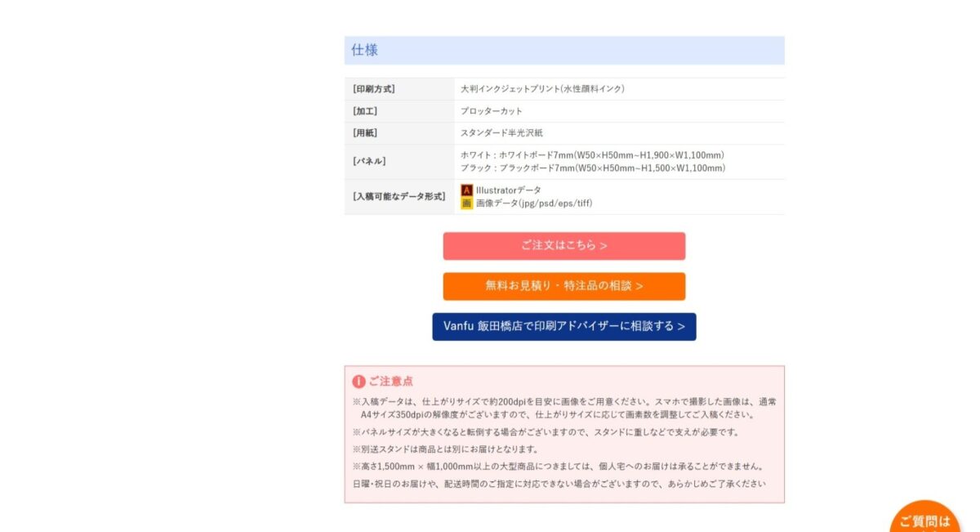980x532 pixels.
Task: Click the スタンダード半光沢紙 paper value
Action: click(x=501, y=133)
